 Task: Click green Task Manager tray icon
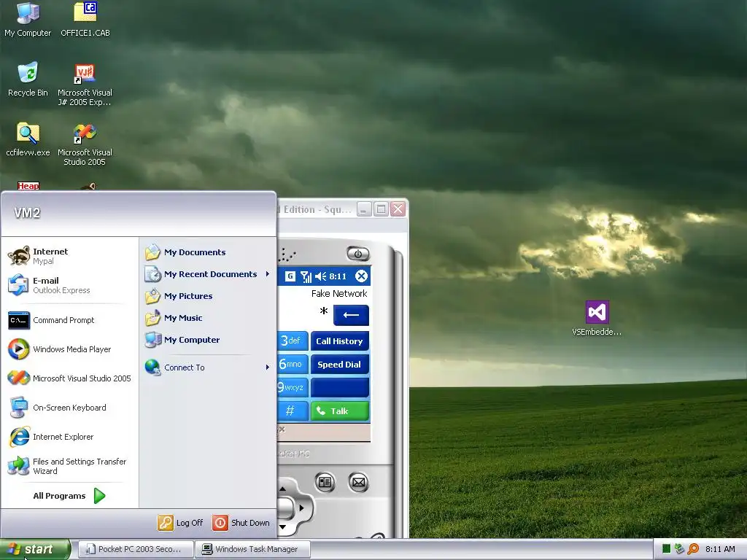click(667, 549)
